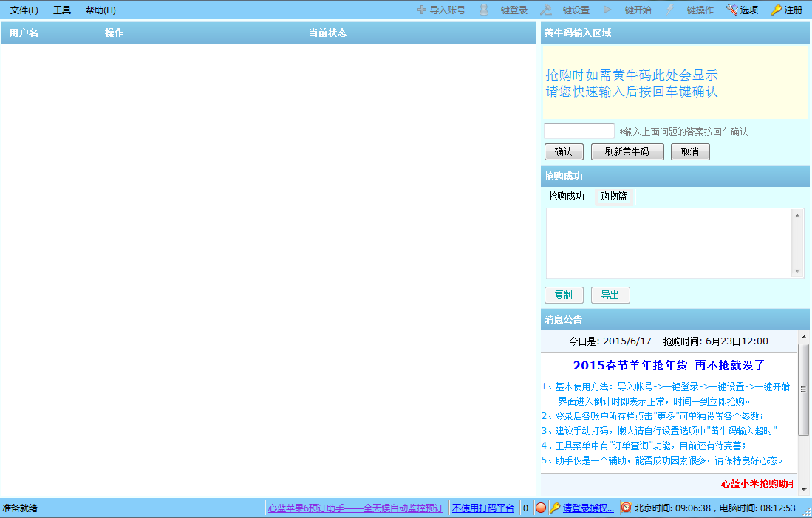Open the 工具 menu
Screen dimensions: 812x518
click(62, 10)
